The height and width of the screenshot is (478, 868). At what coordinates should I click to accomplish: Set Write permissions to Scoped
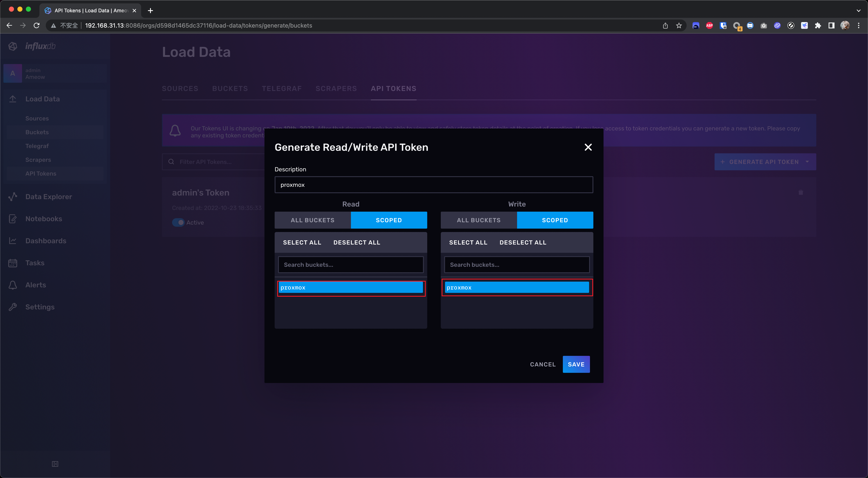click(x=555, y=220)
